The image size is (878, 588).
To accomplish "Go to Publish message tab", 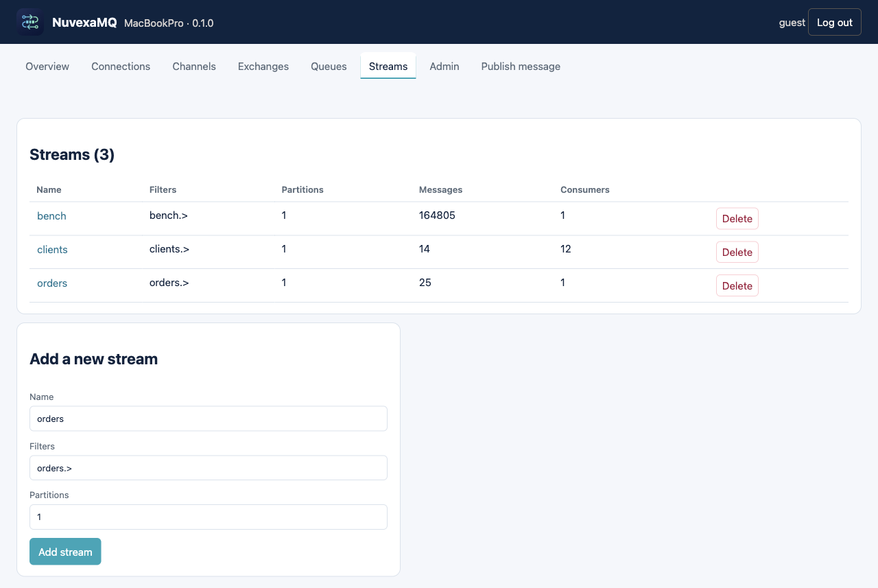I will coord(521,67).
